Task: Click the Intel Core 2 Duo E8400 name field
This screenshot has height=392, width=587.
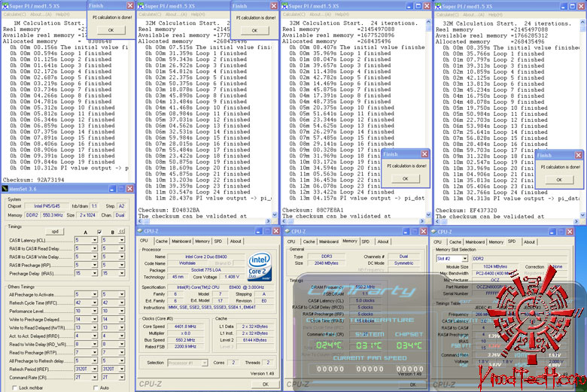Action: click(x=206, y=257)
